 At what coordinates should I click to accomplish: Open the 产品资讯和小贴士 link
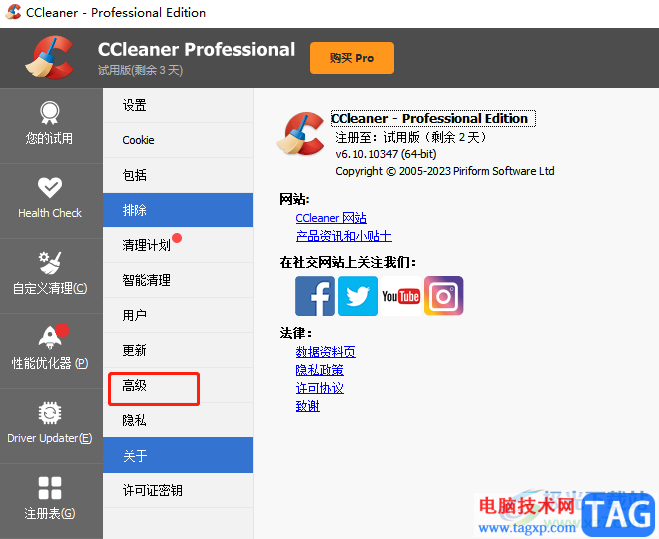click(344, 236)
